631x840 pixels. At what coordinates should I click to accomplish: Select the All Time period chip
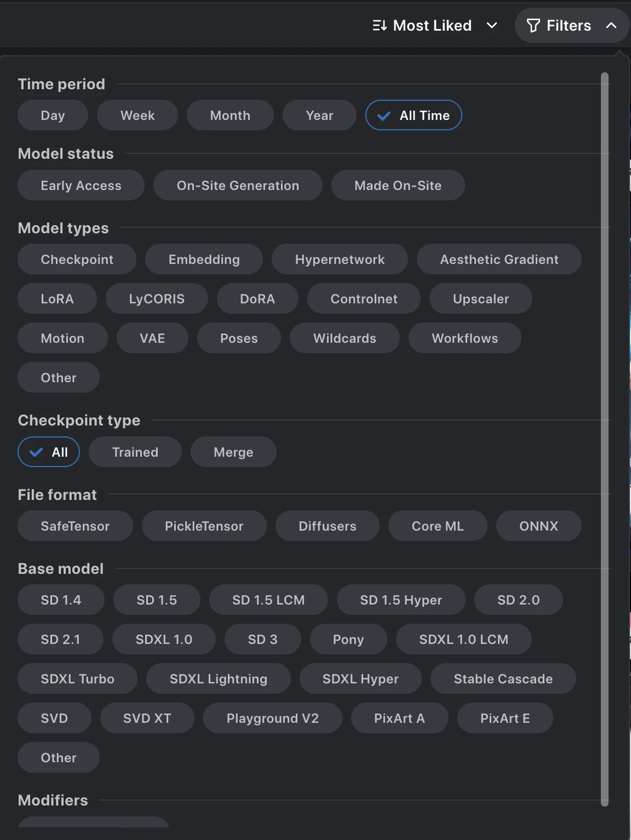414,116
